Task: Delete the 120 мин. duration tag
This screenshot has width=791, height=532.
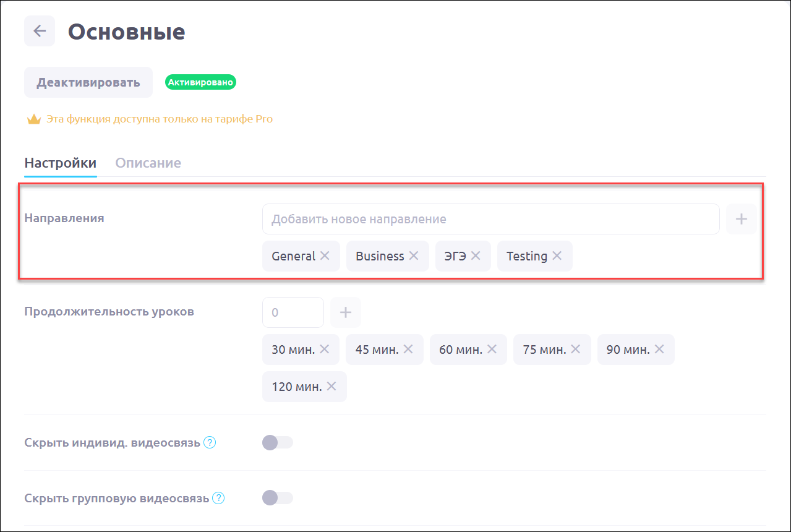Action: coord(331,387)
